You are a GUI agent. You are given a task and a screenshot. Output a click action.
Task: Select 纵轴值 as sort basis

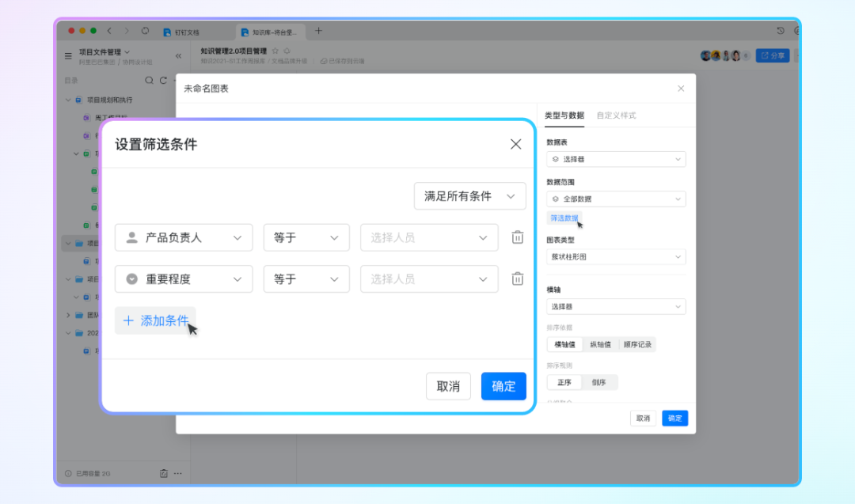coord(600,344)
